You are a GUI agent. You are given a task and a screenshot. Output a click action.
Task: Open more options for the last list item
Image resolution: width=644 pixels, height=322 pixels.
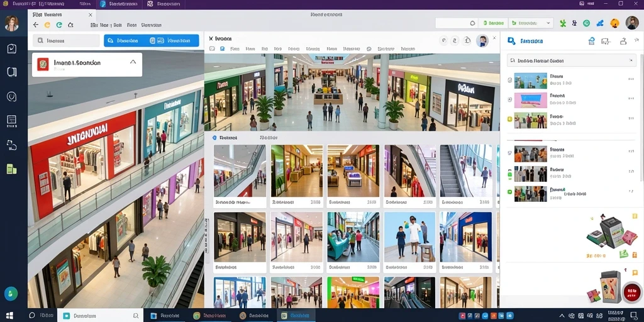(x=631, y=191)
